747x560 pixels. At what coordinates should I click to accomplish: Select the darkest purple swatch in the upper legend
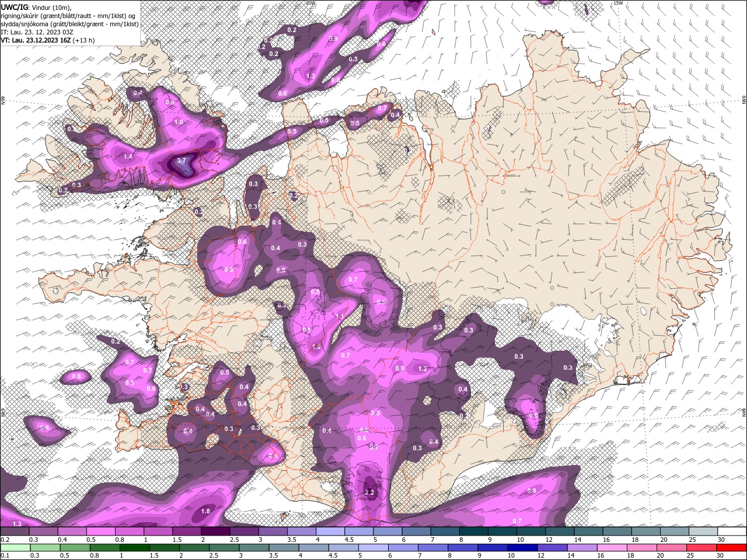215,531
